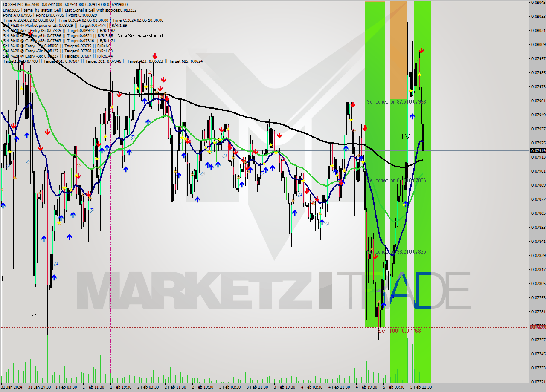Viewport: 546px width, 392px height.
Task: Click the '2 Feb 03:30' time label
Action: pos(148,387)
